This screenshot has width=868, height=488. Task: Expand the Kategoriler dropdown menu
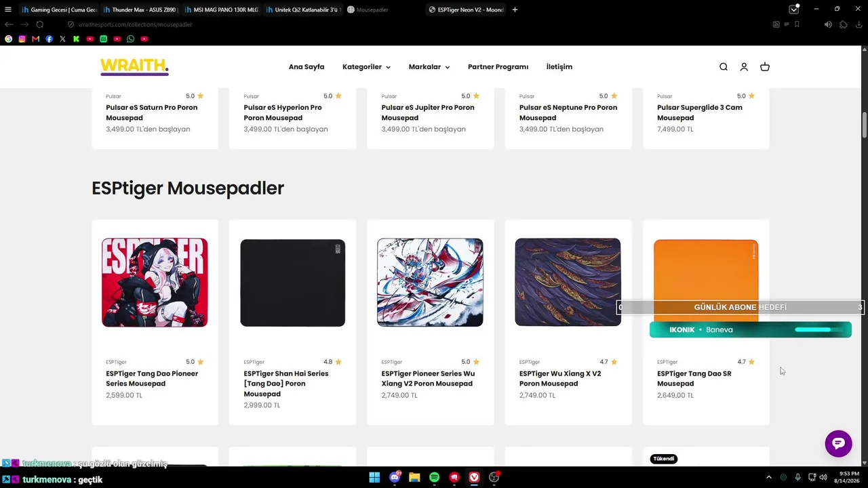(366, 67)
